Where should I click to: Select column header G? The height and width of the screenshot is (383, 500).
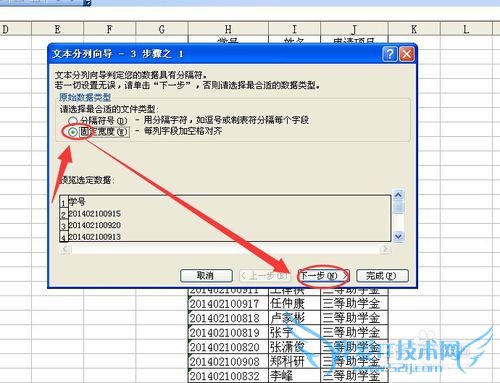(162, 29)
